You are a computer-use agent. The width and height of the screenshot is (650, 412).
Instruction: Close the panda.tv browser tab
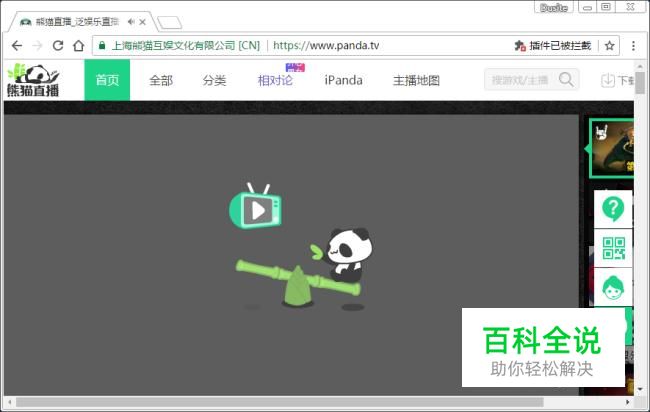[x=142, y=22]
